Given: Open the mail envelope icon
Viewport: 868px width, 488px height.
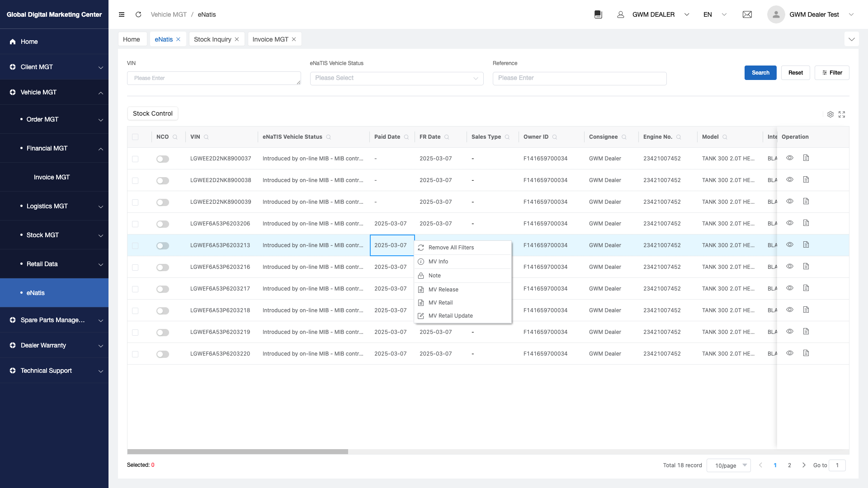Looking at the screenshot, I should click(747, 14).
